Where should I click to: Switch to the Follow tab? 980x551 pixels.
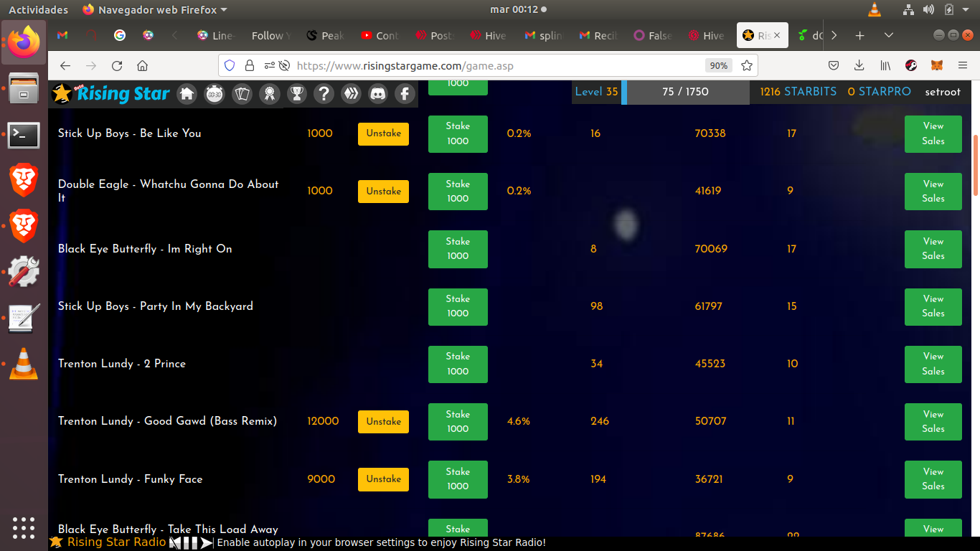click(270, 35)
